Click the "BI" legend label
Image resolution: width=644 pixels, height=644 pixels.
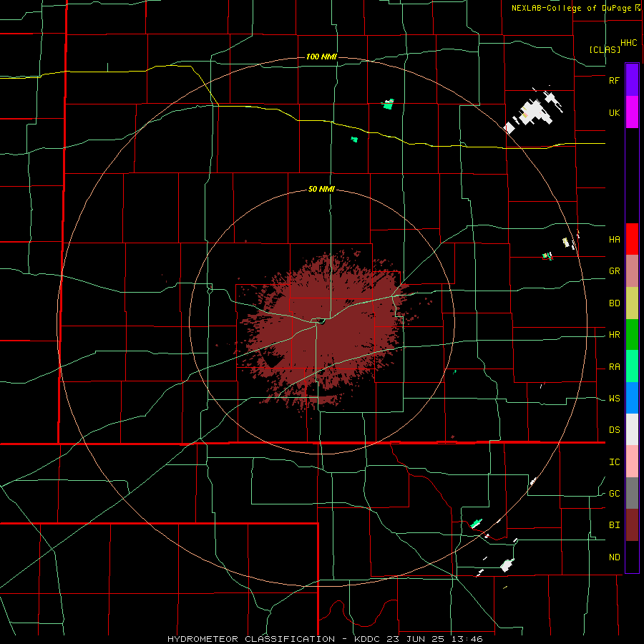point(614,525)
